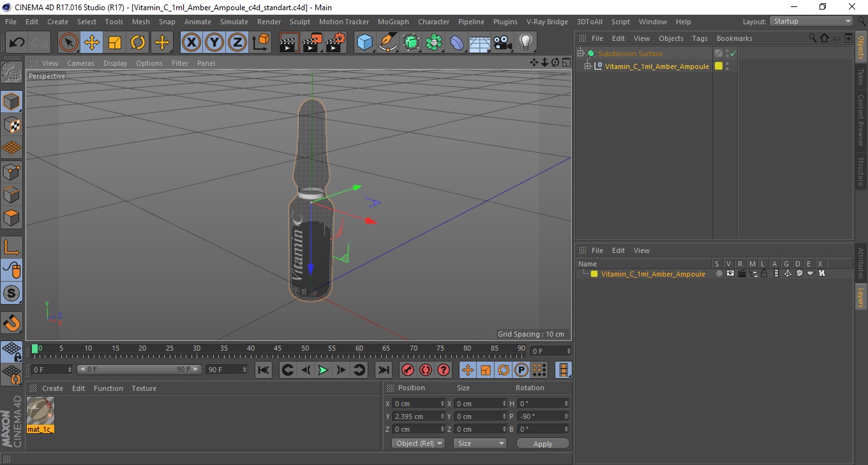
Task: Open the MoGraph menu
Action: [393, 22]
